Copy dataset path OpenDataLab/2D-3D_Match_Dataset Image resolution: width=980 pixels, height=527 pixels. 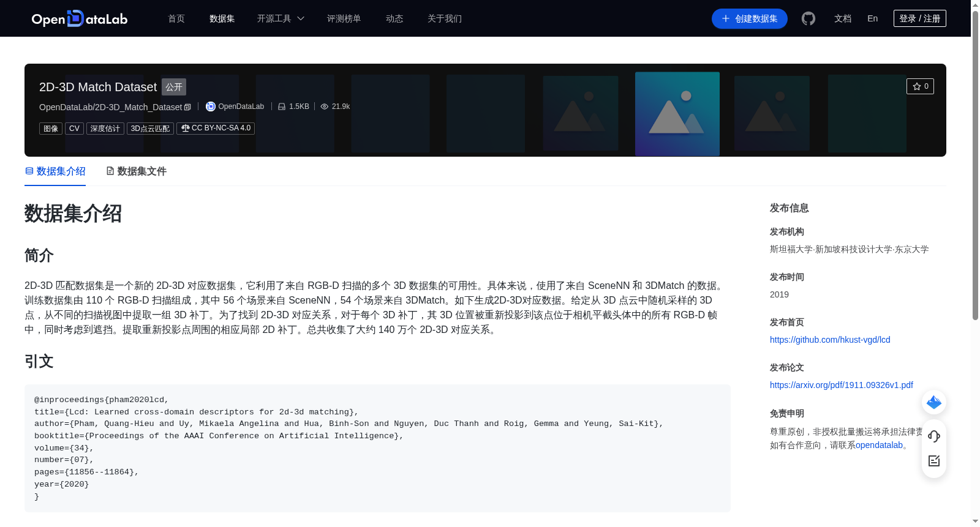187,107
